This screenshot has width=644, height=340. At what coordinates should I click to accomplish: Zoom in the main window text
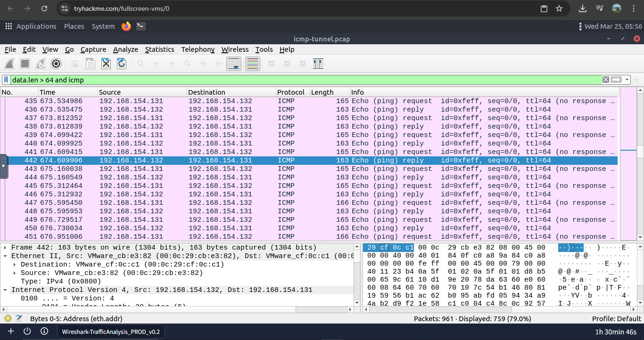(271, 64)
